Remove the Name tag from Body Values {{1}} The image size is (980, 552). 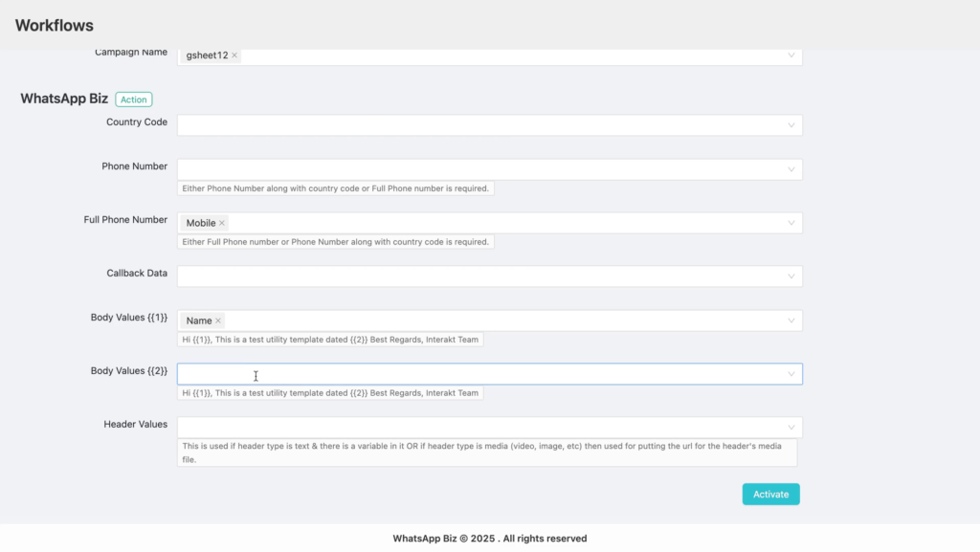click(x=218, y=320)
